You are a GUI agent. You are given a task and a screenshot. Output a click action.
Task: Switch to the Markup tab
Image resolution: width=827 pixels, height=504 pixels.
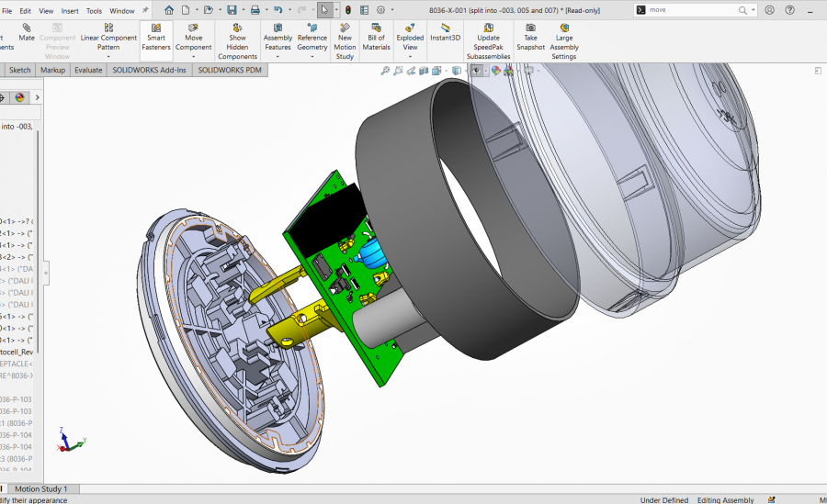52,70
